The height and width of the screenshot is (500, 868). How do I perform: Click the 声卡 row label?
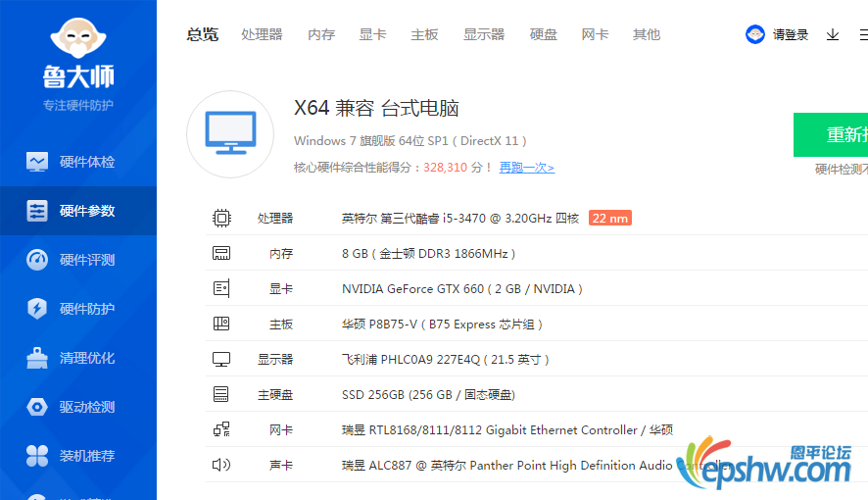tap(281, 465)
